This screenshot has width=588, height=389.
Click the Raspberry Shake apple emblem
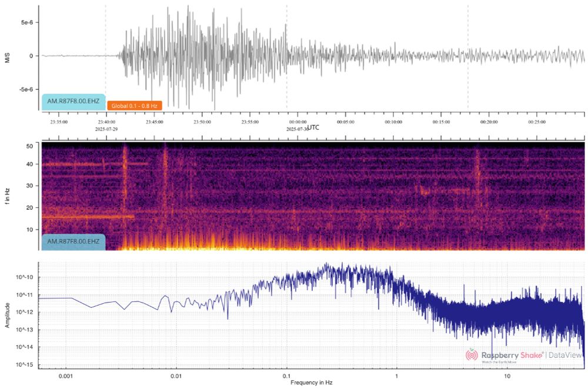point(471,350)
